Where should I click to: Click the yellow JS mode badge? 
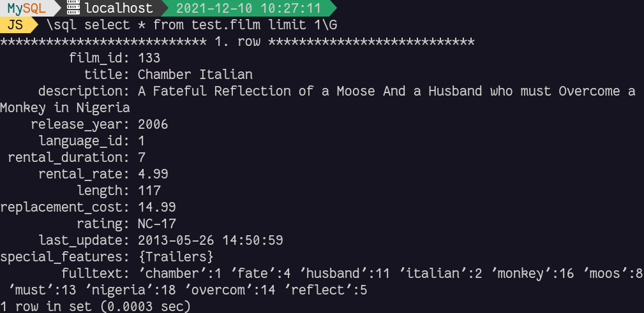tap(15, 25)
